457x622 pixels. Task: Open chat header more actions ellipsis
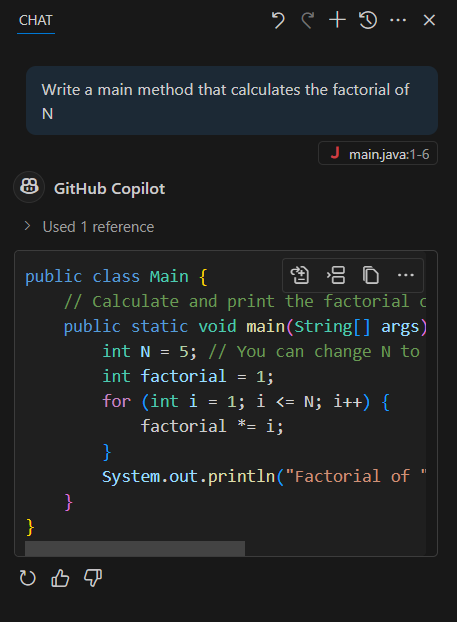point(398,20)
